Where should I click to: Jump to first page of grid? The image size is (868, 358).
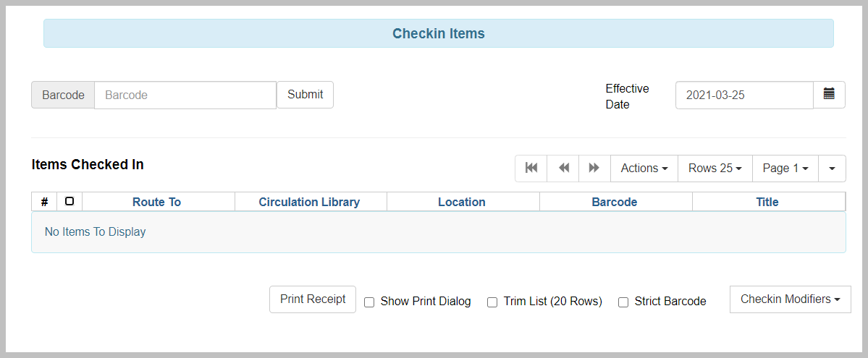point(531,169)
